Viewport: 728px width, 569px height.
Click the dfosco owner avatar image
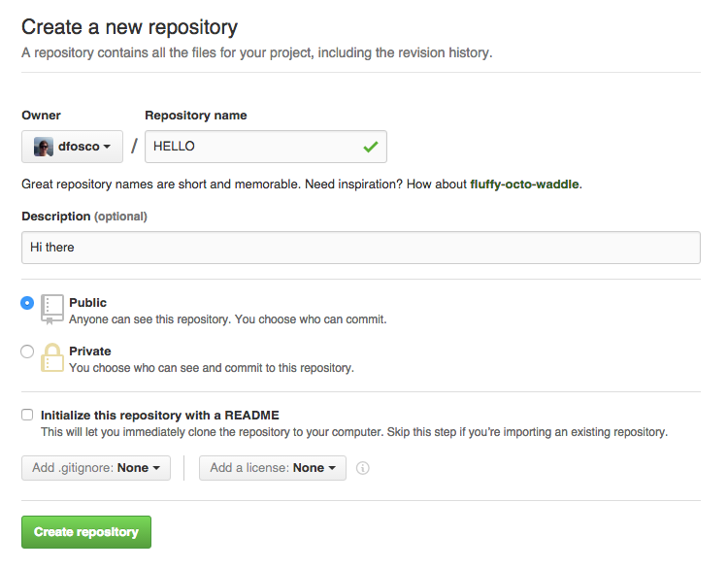tap(44, 147)
